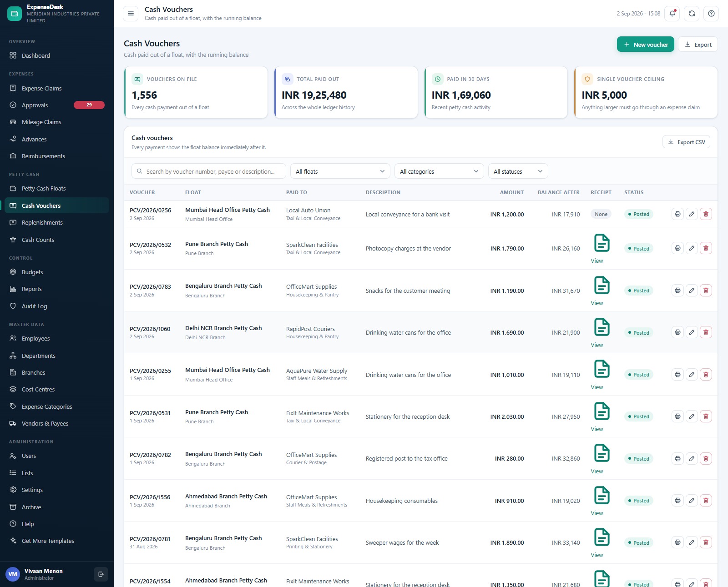Delete voucher PCV/2026/0781

point(706,542)
